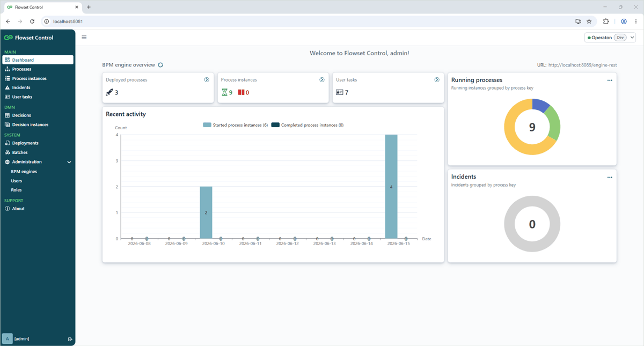The width and height of the screenshot is (644, 346).
Task: Open a new browser tab
Action: (x=89, y=7)
